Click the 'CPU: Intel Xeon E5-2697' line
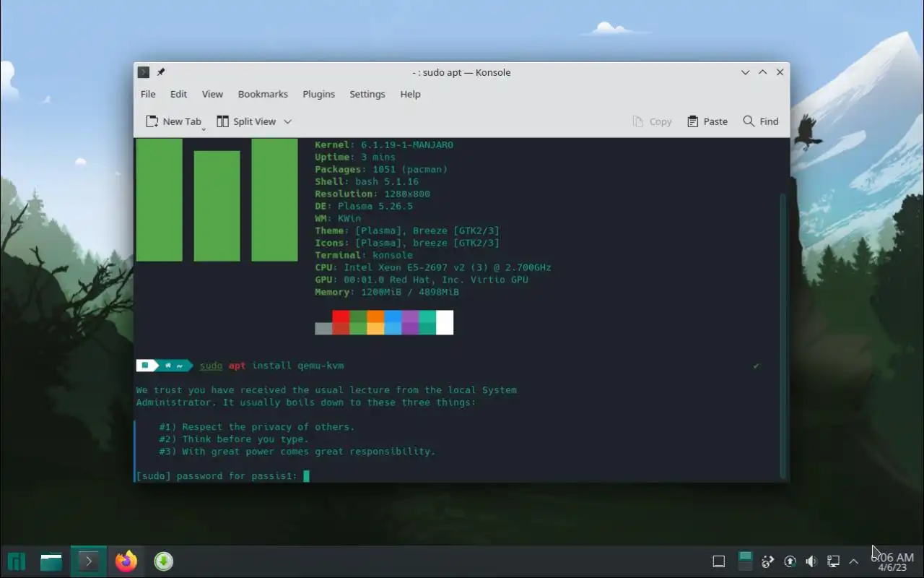 tap(433, 267)
